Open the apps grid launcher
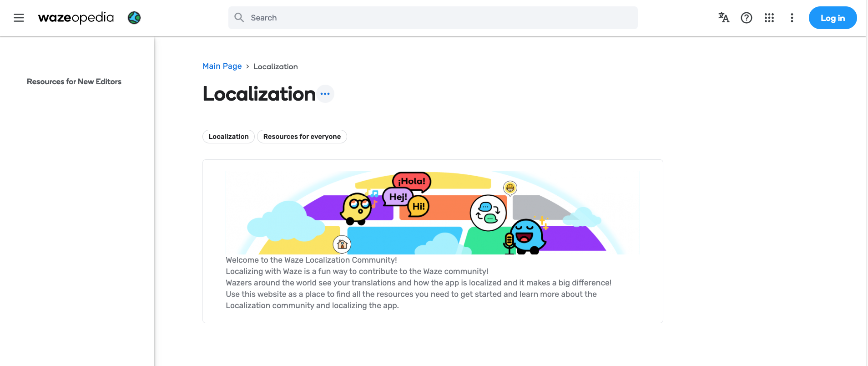 769,17
